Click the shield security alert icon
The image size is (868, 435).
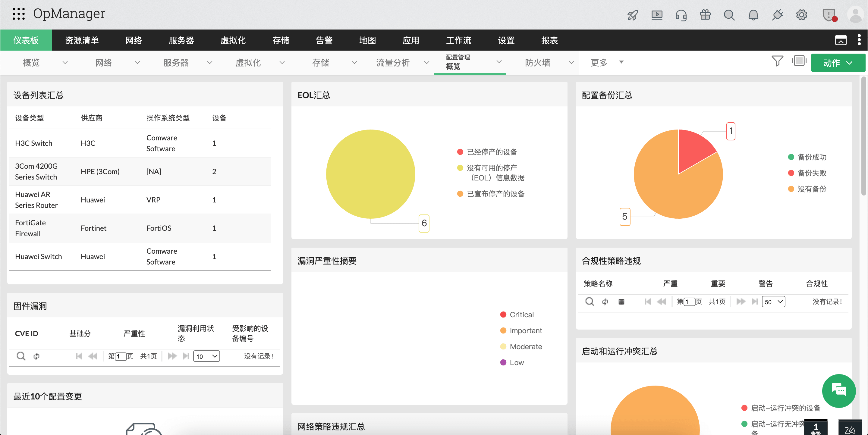click(x=829, y=15)
